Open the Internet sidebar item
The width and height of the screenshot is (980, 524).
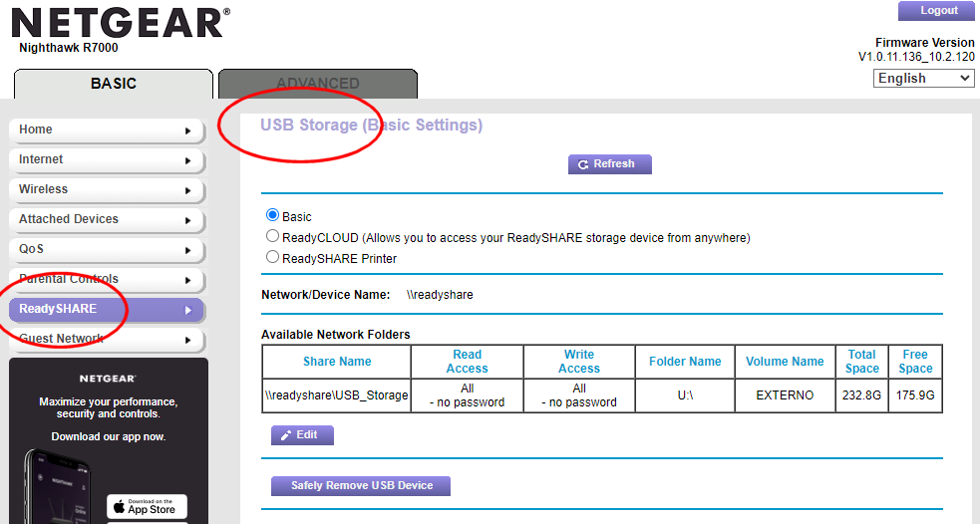(107, 159)
